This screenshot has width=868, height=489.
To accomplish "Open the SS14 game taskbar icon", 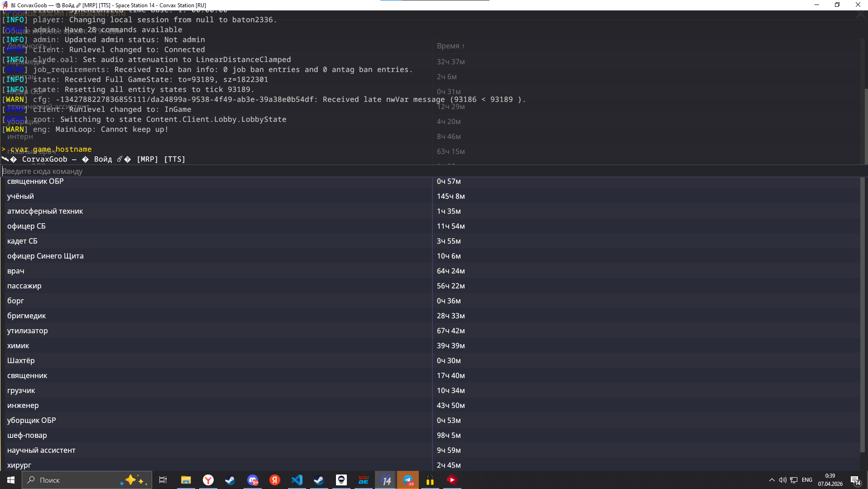I will pyautogui.click(x=386, y=480).
